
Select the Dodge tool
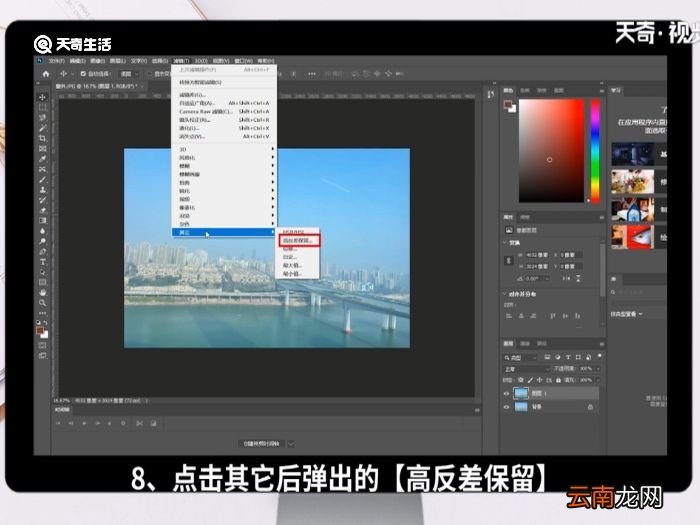point(42,241)
